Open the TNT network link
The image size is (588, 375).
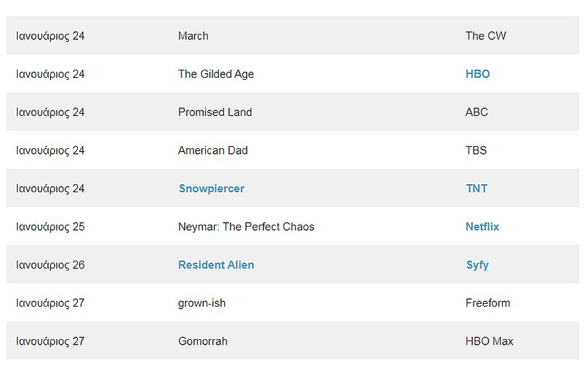(476, 189)
